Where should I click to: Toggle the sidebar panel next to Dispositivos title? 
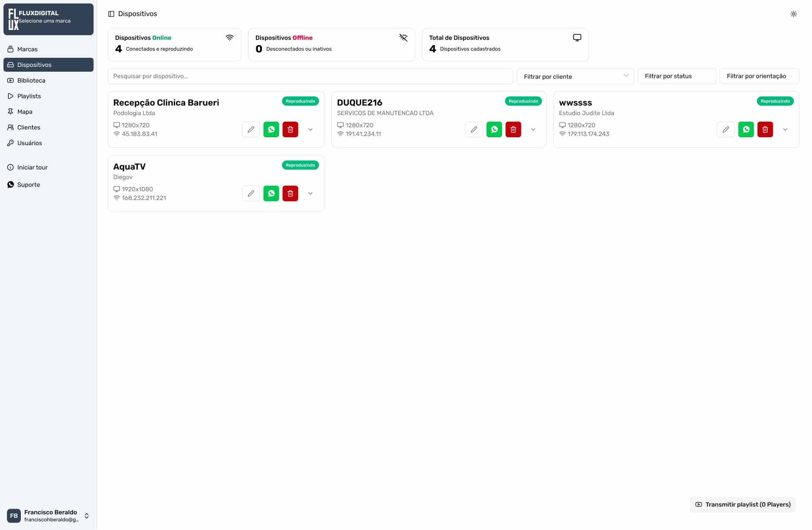click(111, 14)
